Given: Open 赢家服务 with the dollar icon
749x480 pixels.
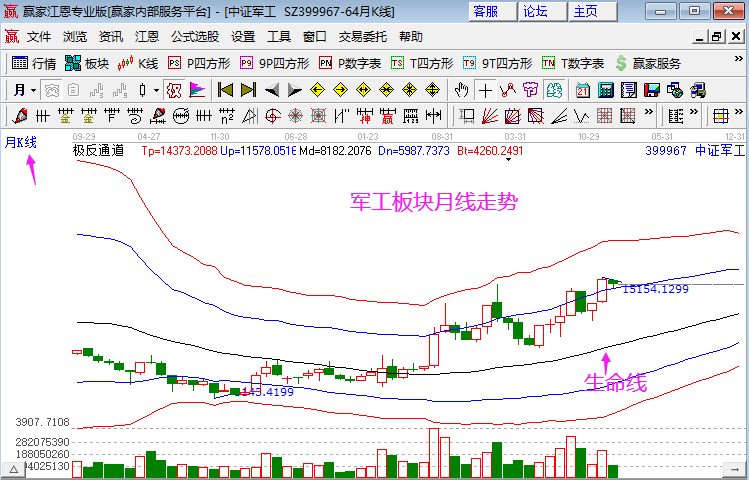Looking at the screenshot, I should pyautogui.click(x=648, y=63).
